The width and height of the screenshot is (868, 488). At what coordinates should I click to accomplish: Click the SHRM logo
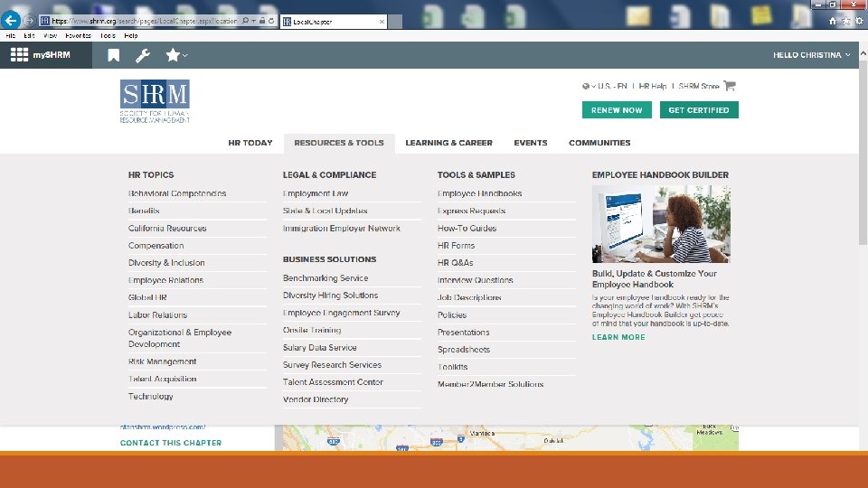(155, 101)
